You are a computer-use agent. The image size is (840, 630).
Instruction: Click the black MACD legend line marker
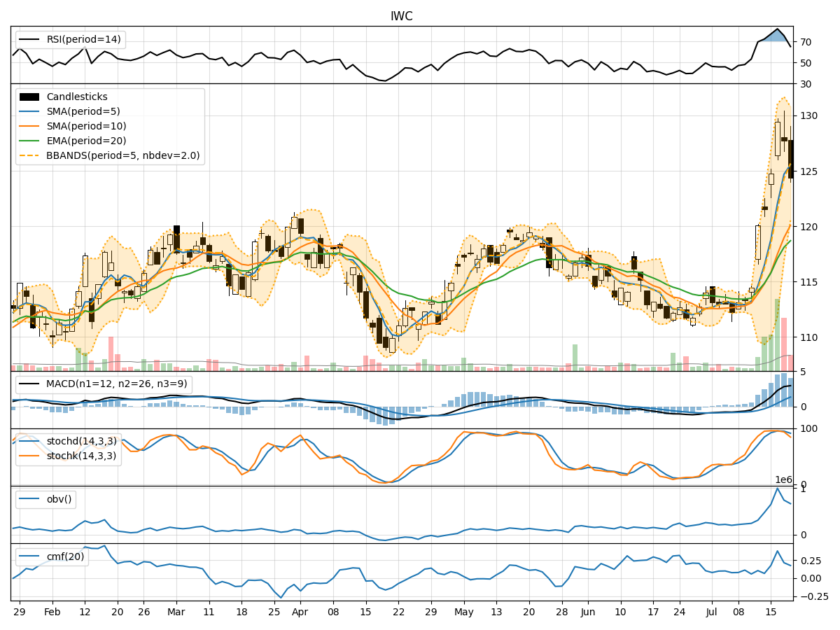click(x=29, y=385)
